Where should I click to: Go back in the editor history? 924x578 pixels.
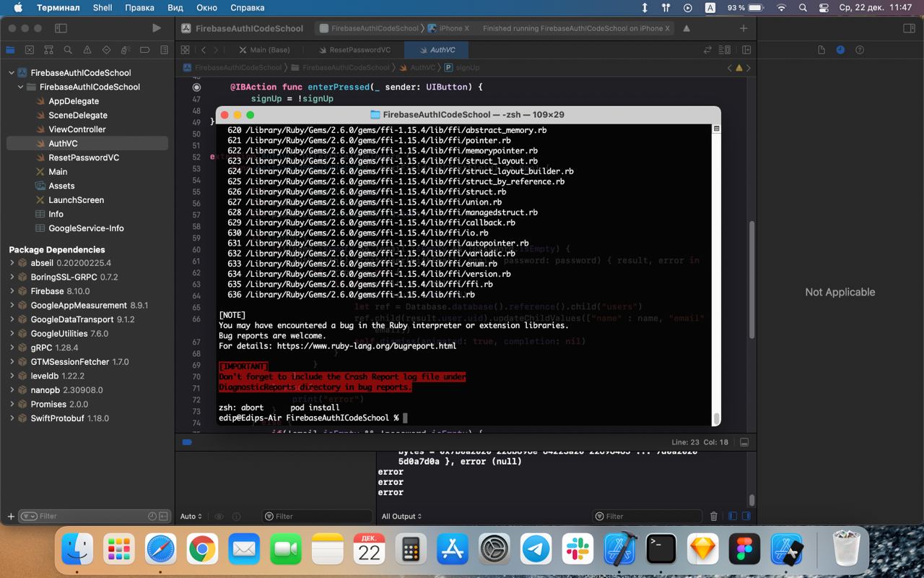(x=204, y=50)
